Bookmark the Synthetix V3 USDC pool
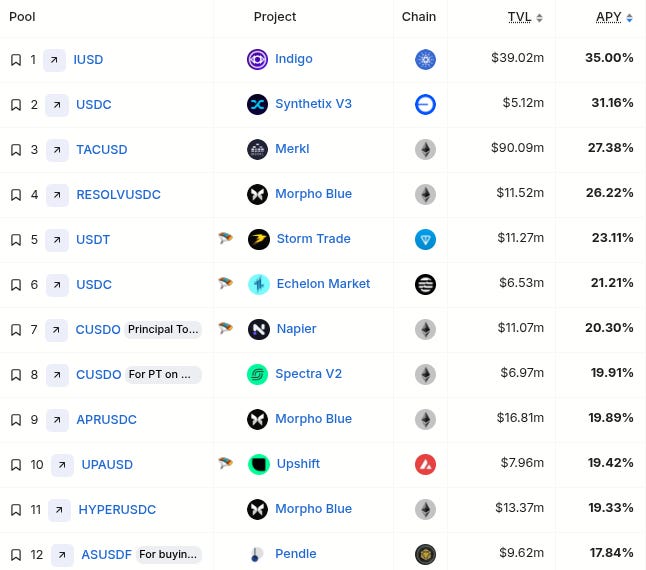The image size is (646, 570). [16, 105]
